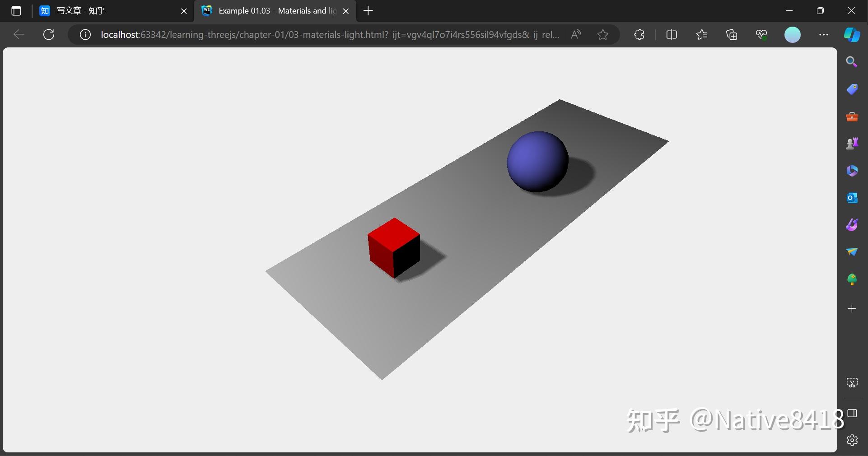
Task: Open the Extensions puzzle icon
Action: click(639, 35)
